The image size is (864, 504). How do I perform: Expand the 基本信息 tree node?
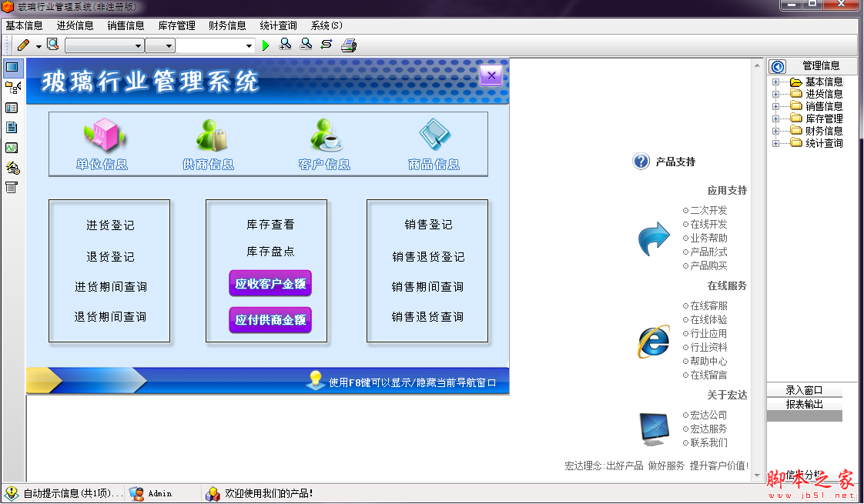pos(775,82)
